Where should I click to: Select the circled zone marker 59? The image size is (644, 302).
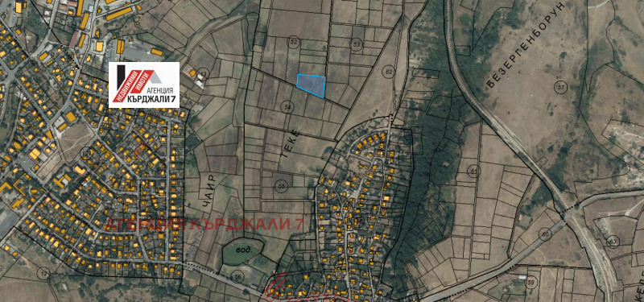click(531, 283)
